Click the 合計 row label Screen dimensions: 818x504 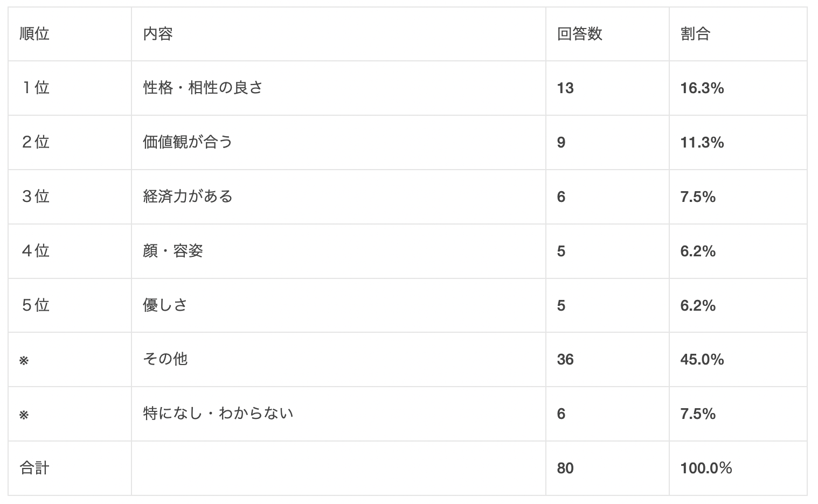click(34, 468)
